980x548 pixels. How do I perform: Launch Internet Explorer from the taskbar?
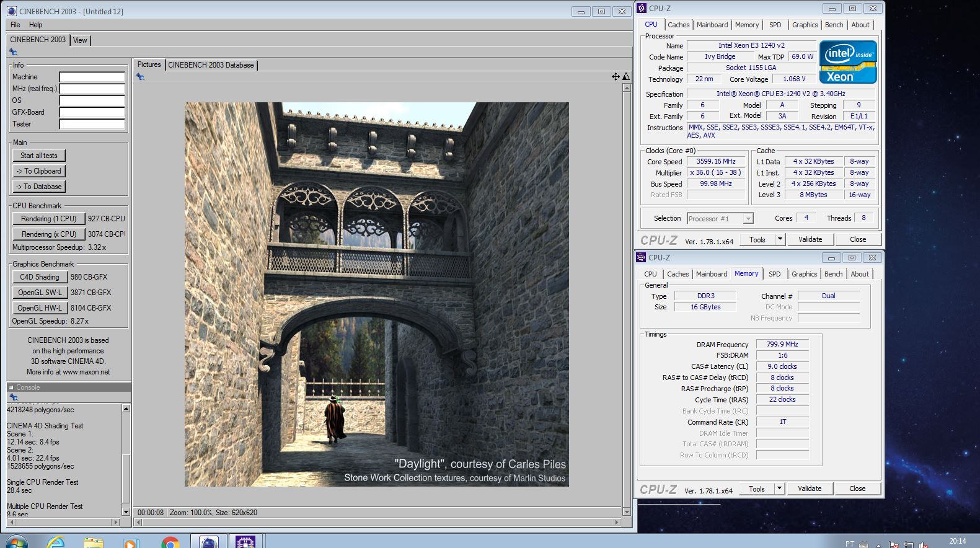click(56, 543)
